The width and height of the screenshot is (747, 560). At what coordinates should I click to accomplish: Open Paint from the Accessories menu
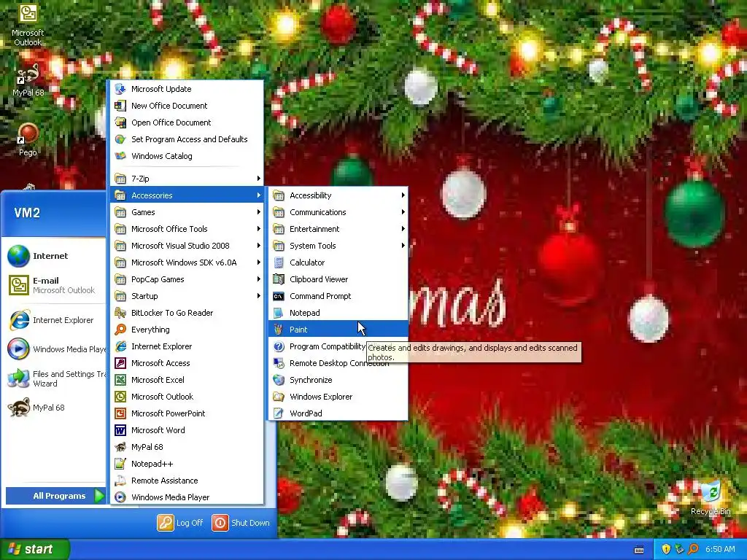(338, 330)
